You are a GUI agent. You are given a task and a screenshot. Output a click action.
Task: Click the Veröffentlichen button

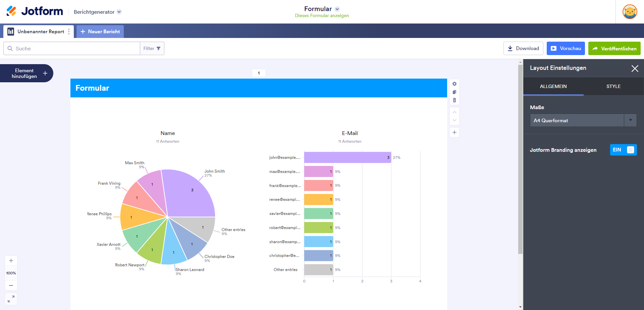point(614,48)
